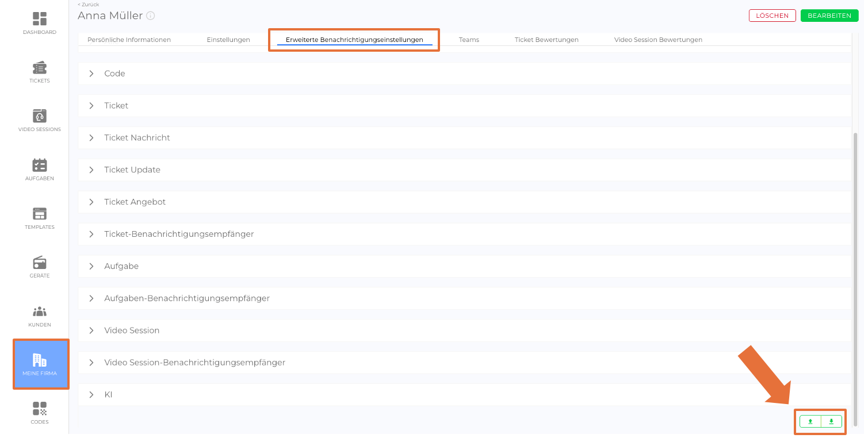The image size is (868, 442).
Task: Click the green upload arrow button
Action: 810,421
